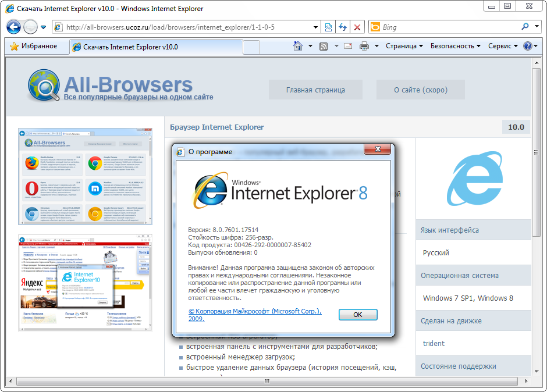Expand the address bar history dropdown
The image size is (547, 392).
pyautogui.click(x=315, y=27)
